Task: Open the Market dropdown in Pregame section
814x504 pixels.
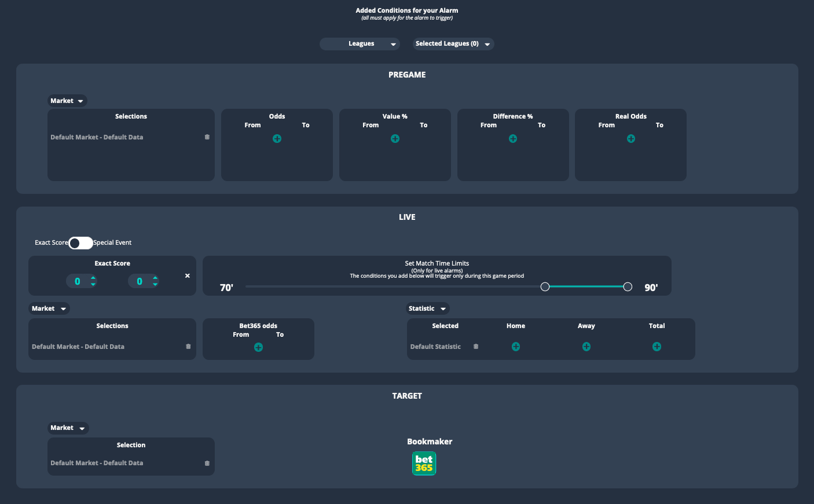Action: pos(67,100)
